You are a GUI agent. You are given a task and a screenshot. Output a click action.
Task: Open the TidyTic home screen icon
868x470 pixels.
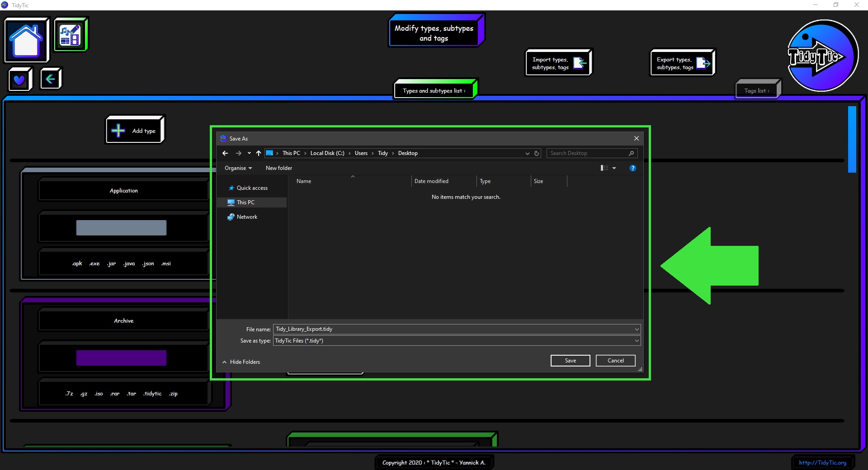point(26,40)
